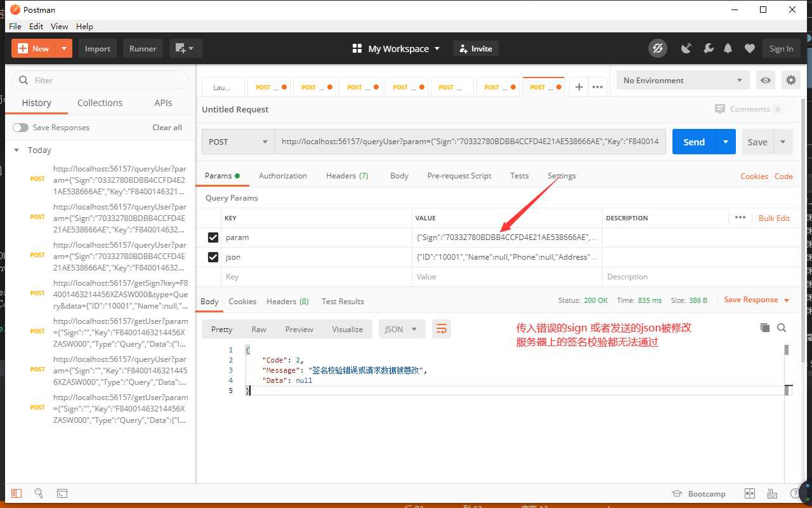Open the dropdown arrow beside New button
Image resolution: width=812 pixels, height=508 pixels.
(64, 48)
